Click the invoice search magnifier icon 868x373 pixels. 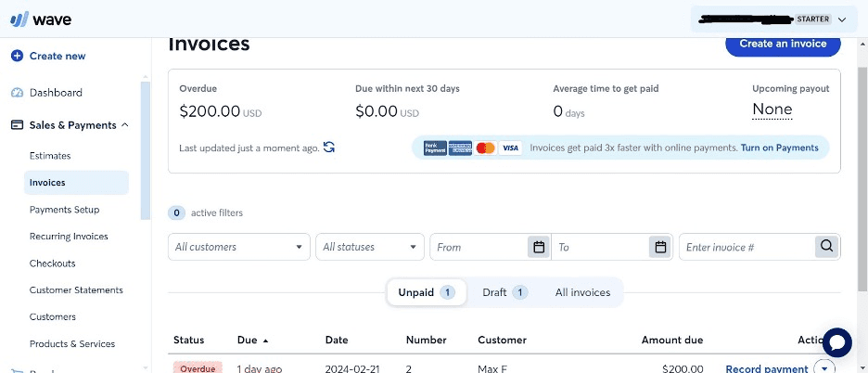coord(825,247)
